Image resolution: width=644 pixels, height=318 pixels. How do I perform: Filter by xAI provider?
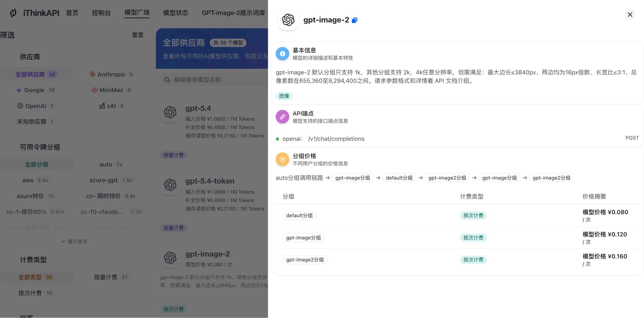pyautogui.click(x=111, y=106)
